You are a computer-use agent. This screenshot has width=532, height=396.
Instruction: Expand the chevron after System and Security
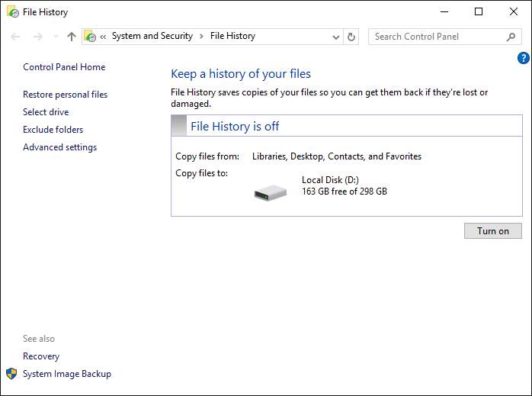point(201,37)
